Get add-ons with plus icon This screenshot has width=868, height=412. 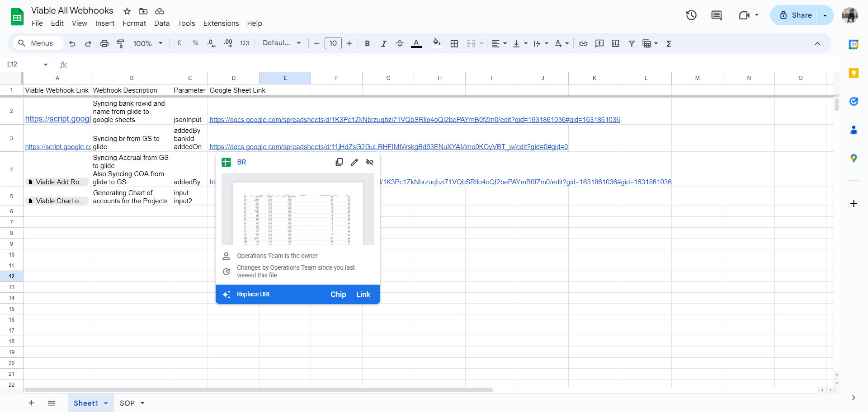click(x=854, y=204)
